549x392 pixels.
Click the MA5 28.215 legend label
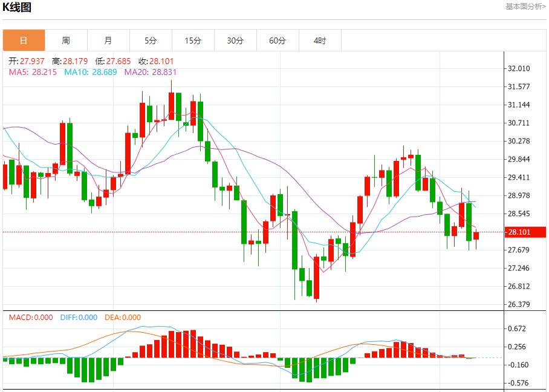tap(33, 73)
